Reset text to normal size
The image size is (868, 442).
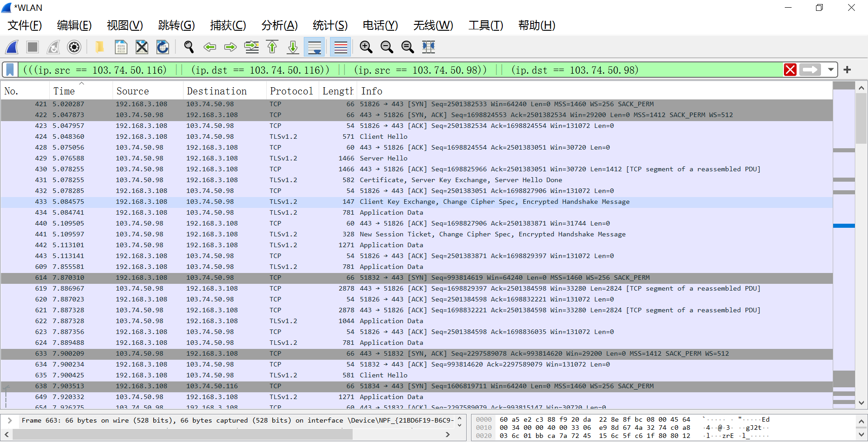point(407,47)
